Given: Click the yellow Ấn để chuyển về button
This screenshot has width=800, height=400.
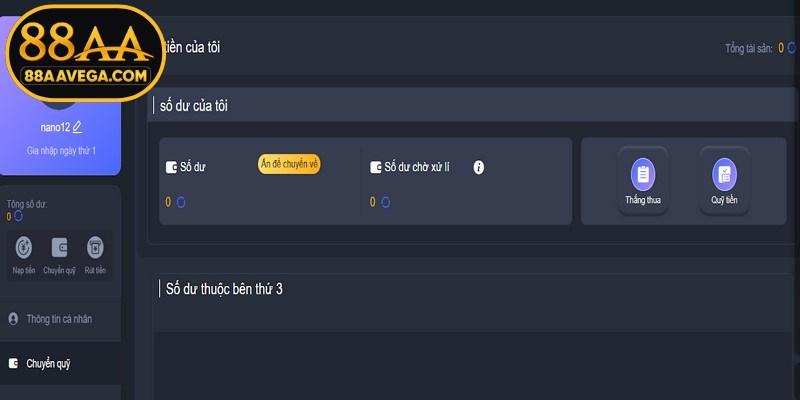Looking at the screenshot, I should coord(289,164).
